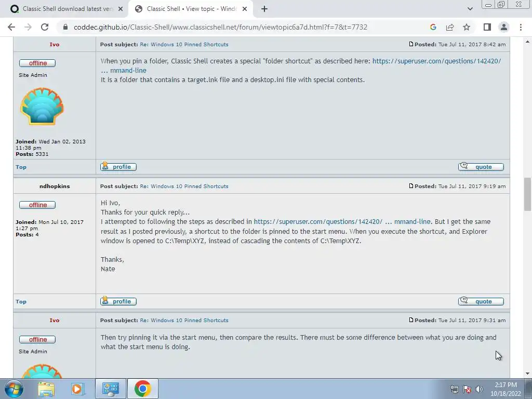Reload the page with the refresh icon

click(45, 27)
